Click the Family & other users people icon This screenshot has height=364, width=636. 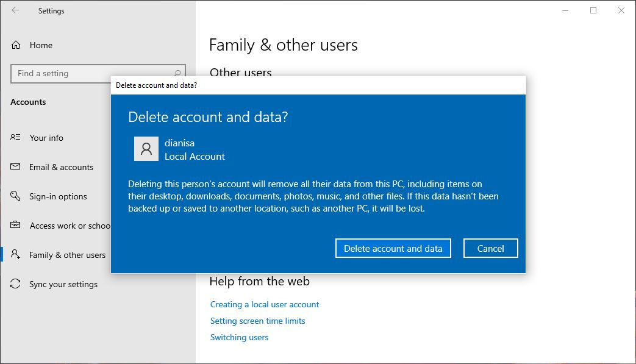[x=15, y=255]
